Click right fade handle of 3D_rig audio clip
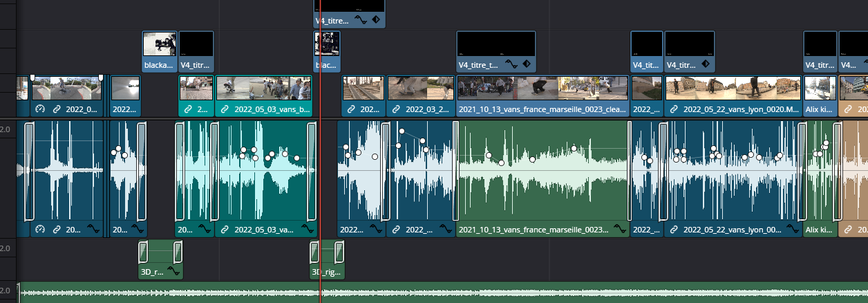 coord(339,252)
